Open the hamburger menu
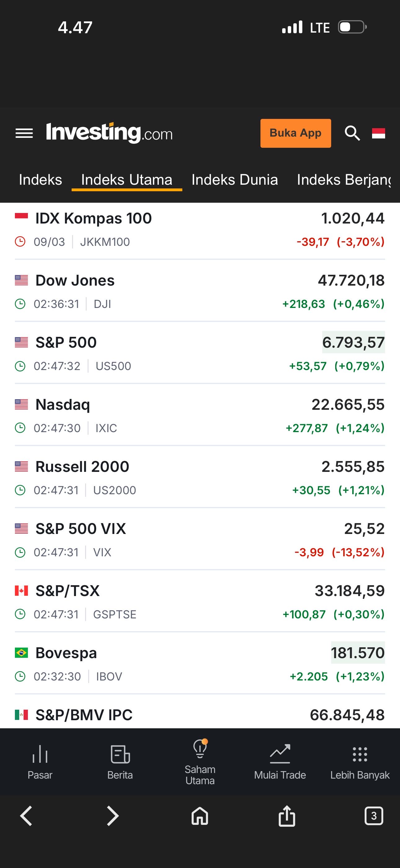This screenshot has width=400, height=868. tap(24, 133)
